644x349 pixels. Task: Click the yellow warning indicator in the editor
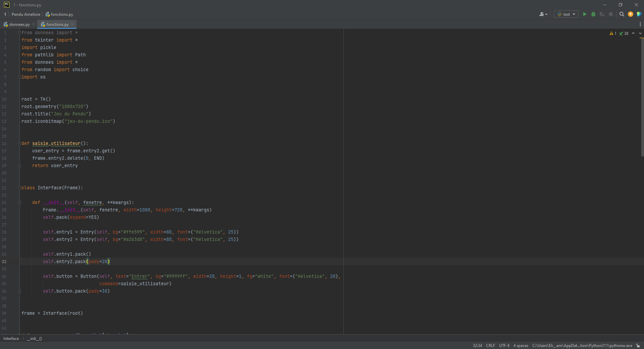(613, 33)
